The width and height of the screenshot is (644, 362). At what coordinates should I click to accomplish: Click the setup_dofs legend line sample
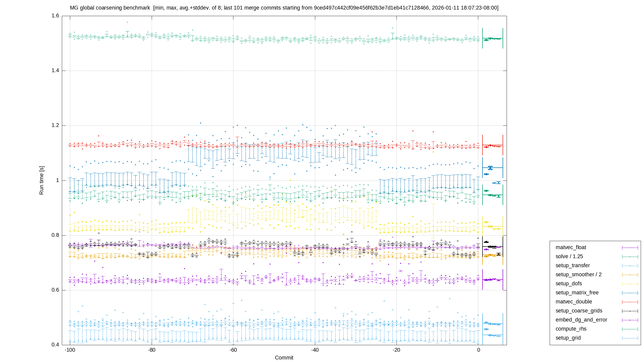click(630, 284)
